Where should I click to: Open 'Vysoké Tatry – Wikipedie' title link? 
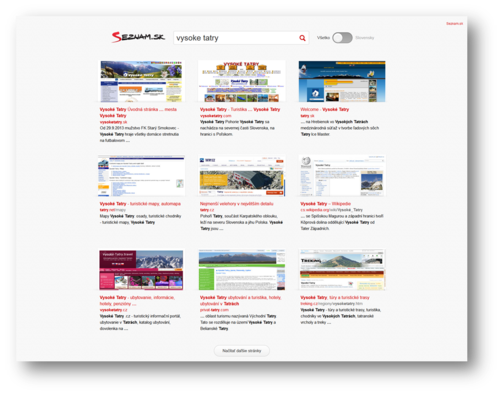[x=325, y=204]
